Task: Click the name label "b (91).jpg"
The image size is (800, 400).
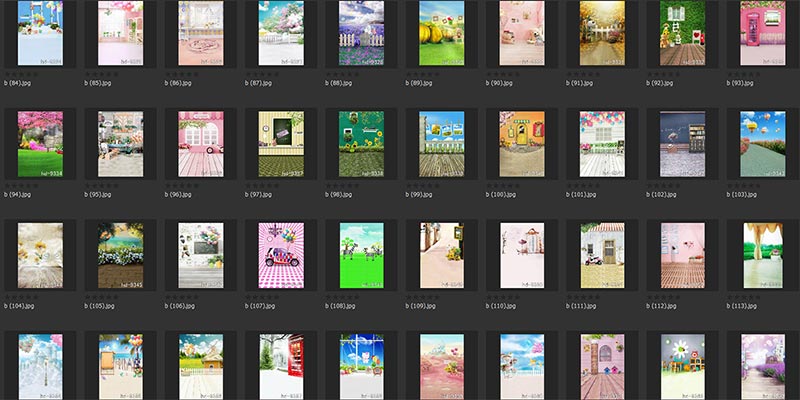Action: pyautogui.click(x=580, y=83)
